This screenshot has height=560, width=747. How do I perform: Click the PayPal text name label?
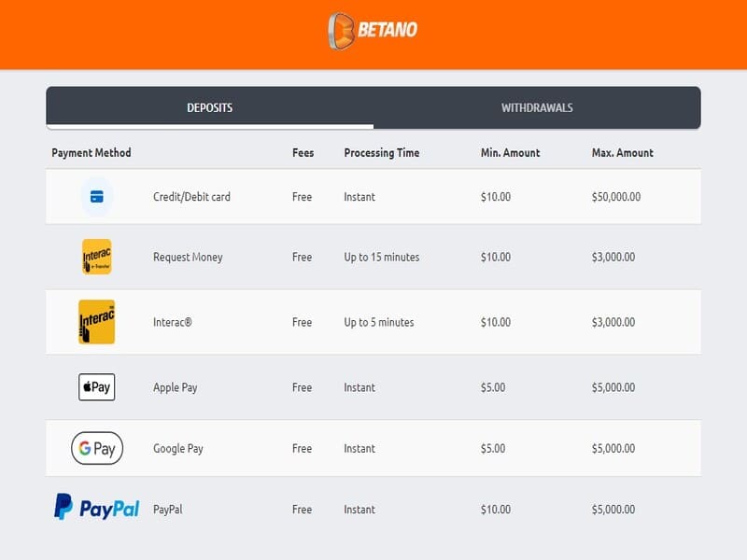(170, 510)
